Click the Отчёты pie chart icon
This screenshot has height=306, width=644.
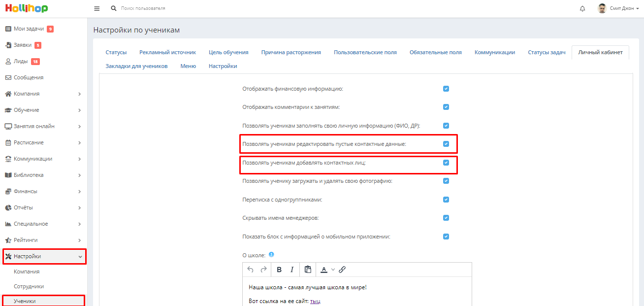[x=8, y=207]
